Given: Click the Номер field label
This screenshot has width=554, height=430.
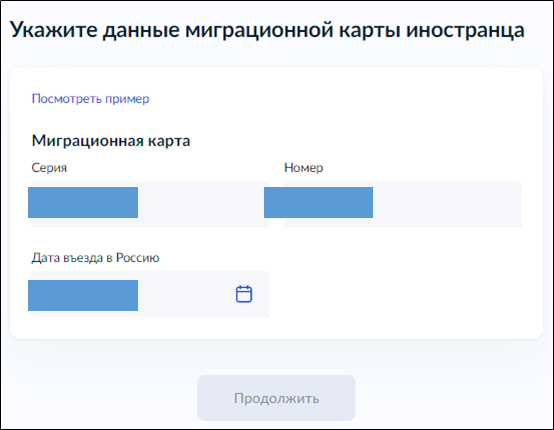Looking at the screenshot, I should click(303, 167).
